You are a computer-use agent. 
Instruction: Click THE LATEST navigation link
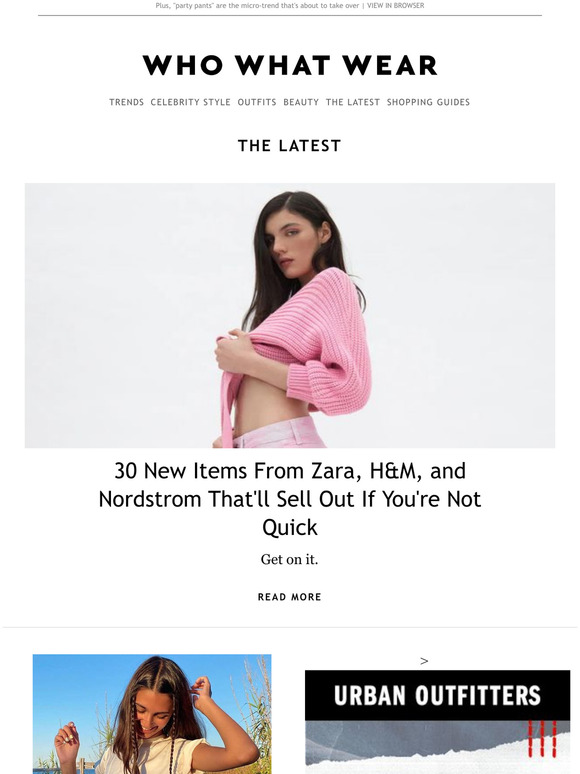352,102
